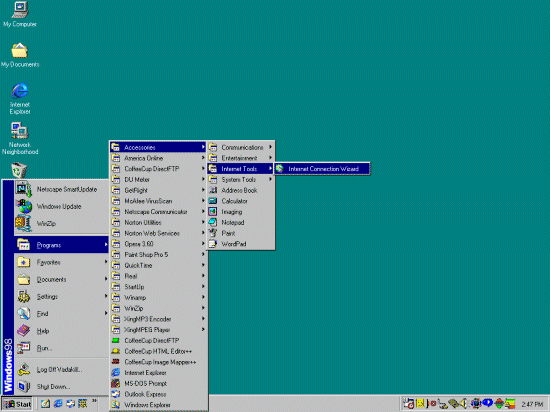Expand the America Online program folder
The image size is (550, 412).
158,158
